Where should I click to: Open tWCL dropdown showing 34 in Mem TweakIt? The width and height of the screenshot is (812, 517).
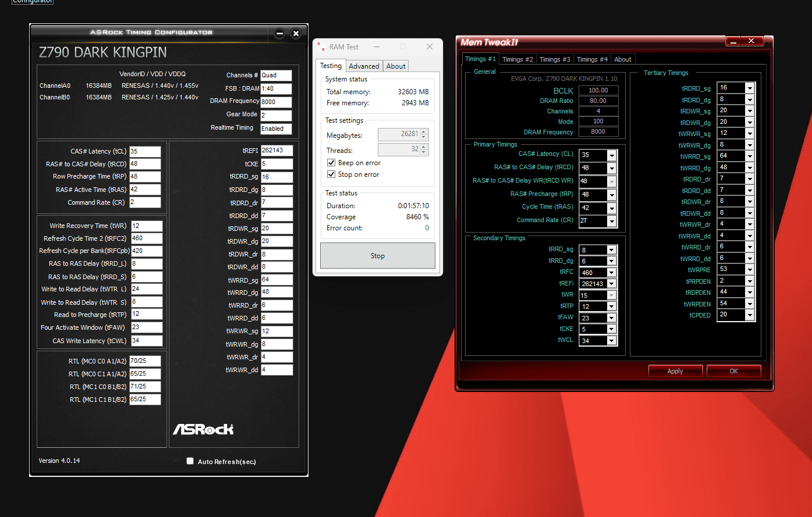pyautogui.click(x=611, y=341)
